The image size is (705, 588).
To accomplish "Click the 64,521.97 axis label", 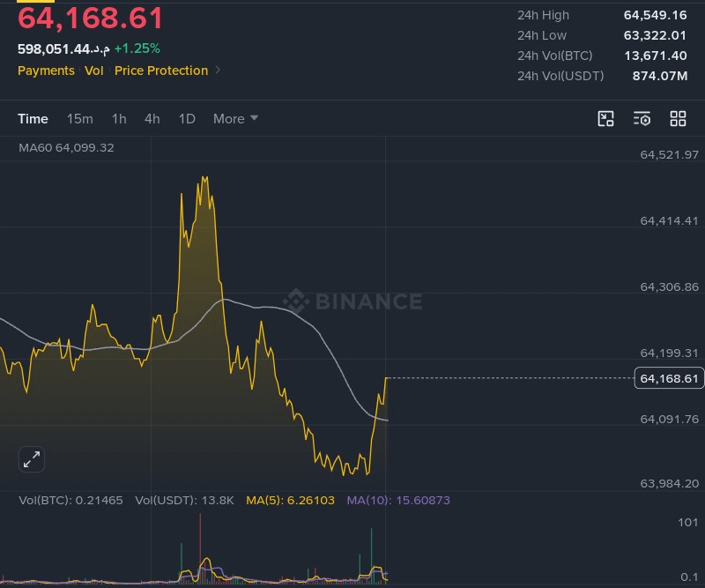I will click(669, 155).
